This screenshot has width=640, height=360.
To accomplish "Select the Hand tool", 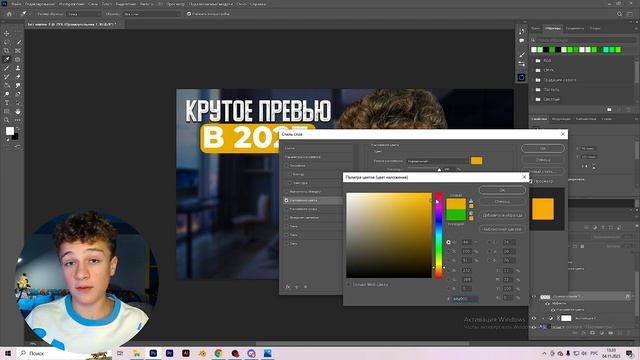I will (x=18, y=111).
